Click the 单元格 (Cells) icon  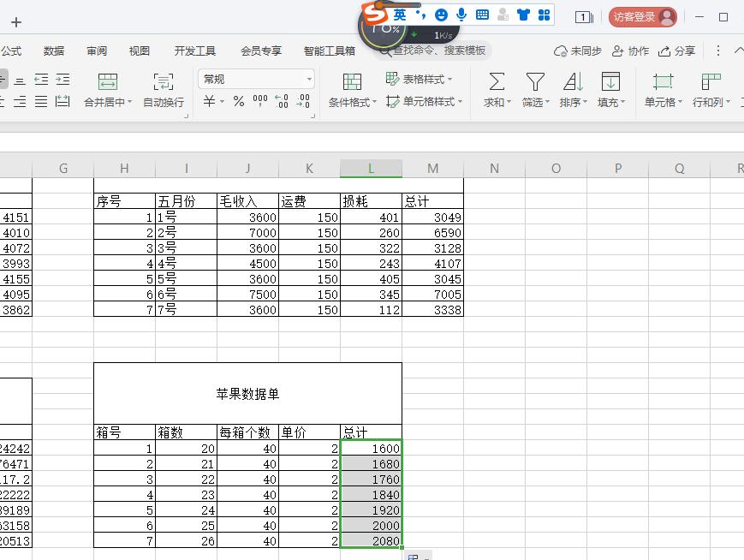point(662,89)
